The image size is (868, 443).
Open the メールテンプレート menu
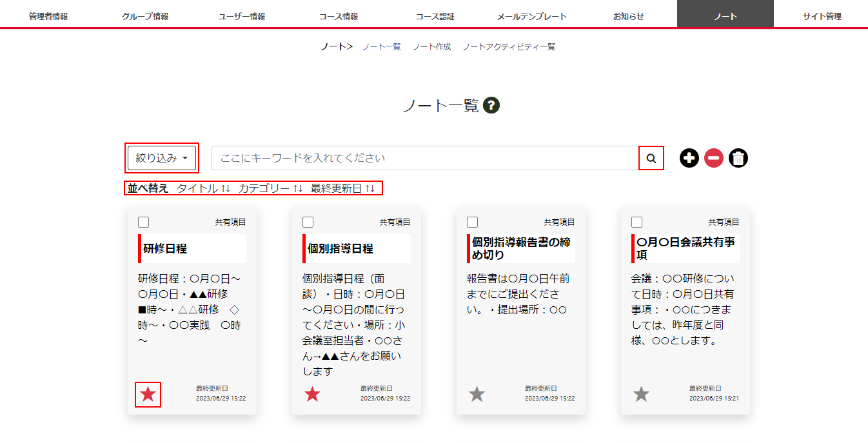tap(532, 16)
